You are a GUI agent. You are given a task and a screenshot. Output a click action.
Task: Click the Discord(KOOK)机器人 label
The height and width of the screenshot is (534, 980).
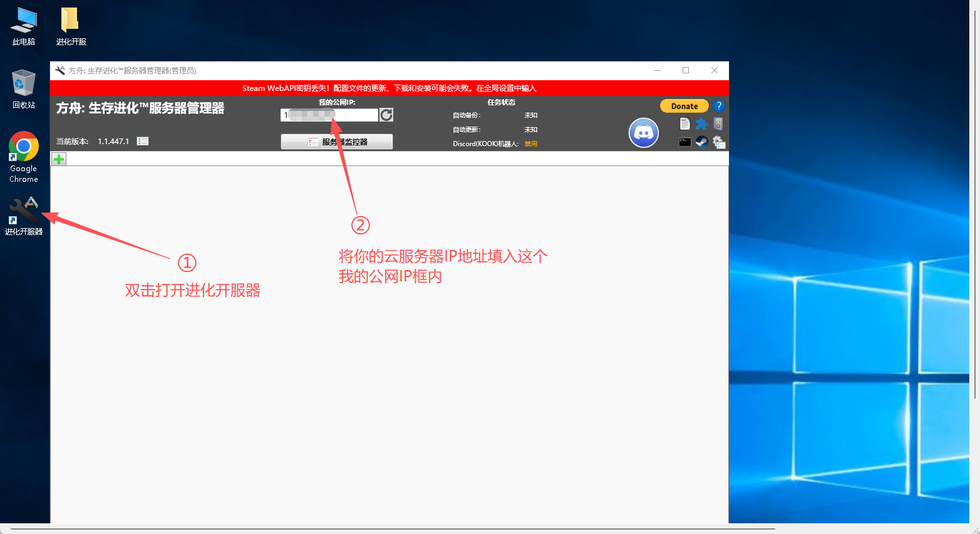[486, 144]
